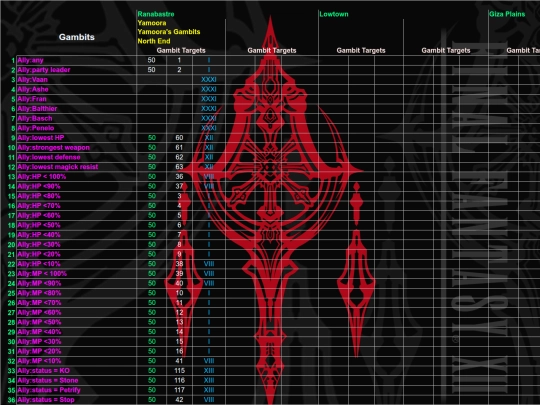
Task: Click the value 39 in MP < 100% row
Action: click(x=179, y=274)
